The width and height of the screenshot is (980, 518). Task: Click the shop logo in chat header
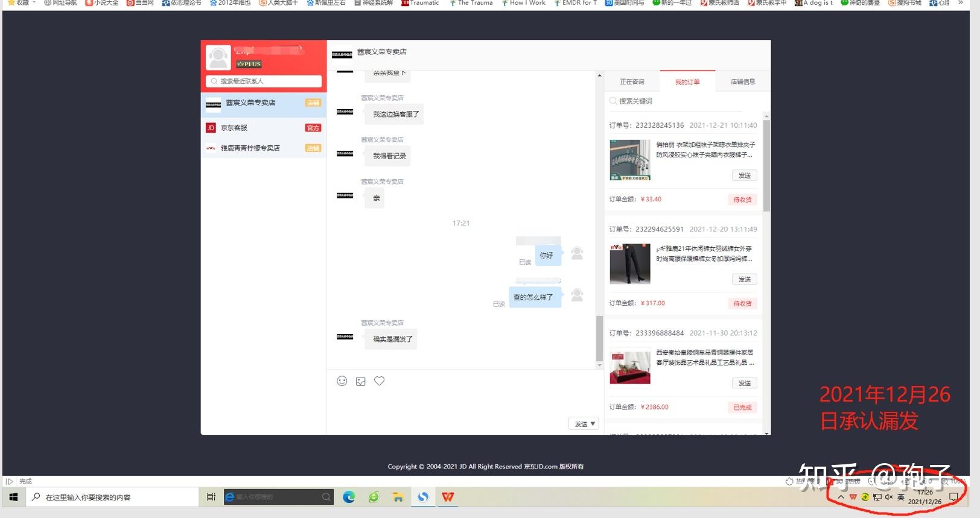coord(342,55)
